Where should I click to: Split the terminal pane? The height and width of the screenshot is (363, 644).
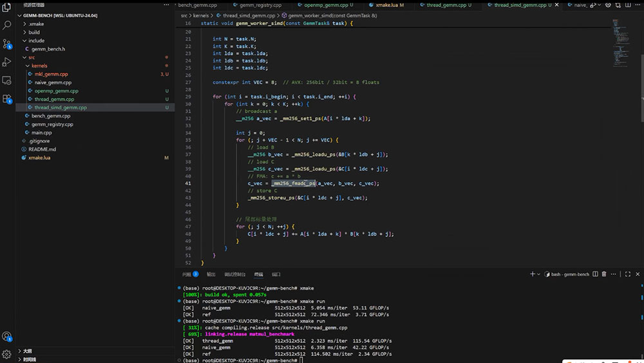tap(595, 274)
